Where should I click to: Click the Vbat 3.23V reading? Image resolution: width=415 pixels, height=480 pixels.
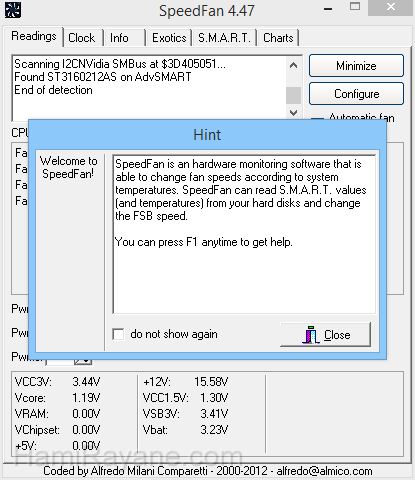point(186,430)
